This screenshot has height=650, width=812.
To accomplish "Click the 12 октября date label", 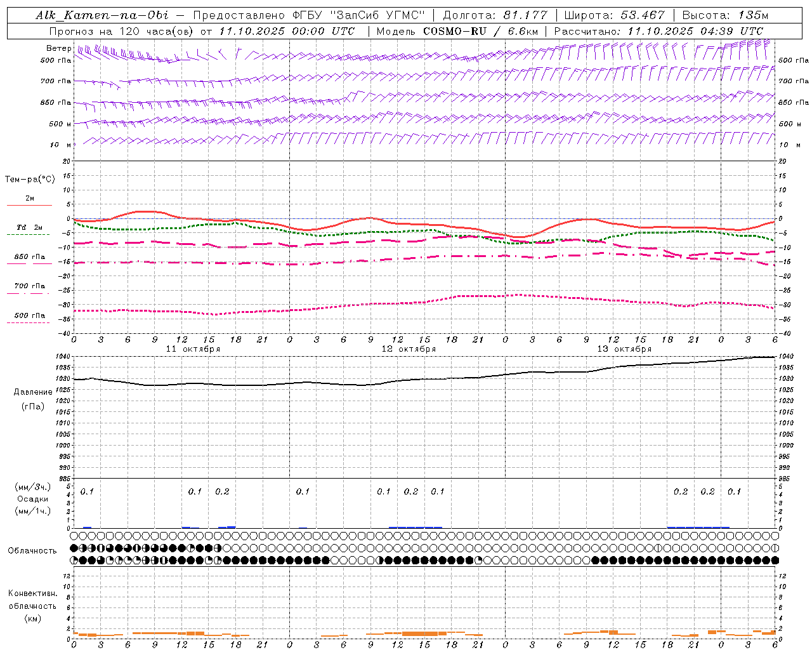I will 409,349.
